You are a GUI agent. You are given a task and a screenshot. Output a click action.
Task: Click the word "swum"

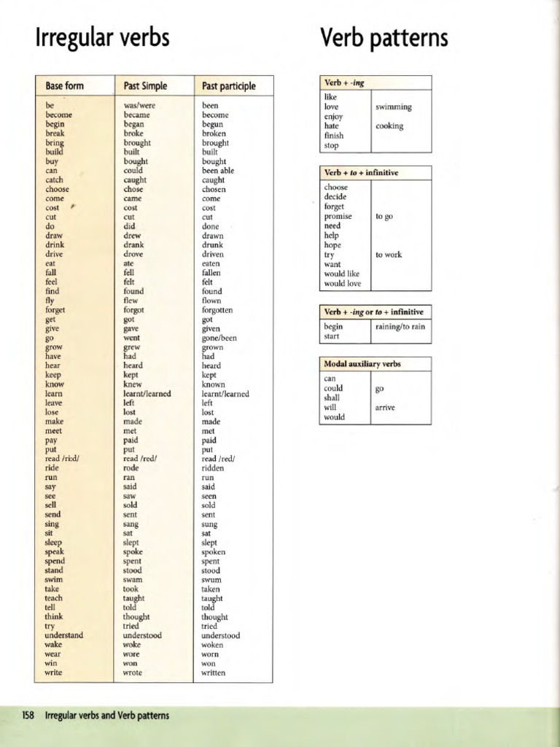click(x=211, y=580)
